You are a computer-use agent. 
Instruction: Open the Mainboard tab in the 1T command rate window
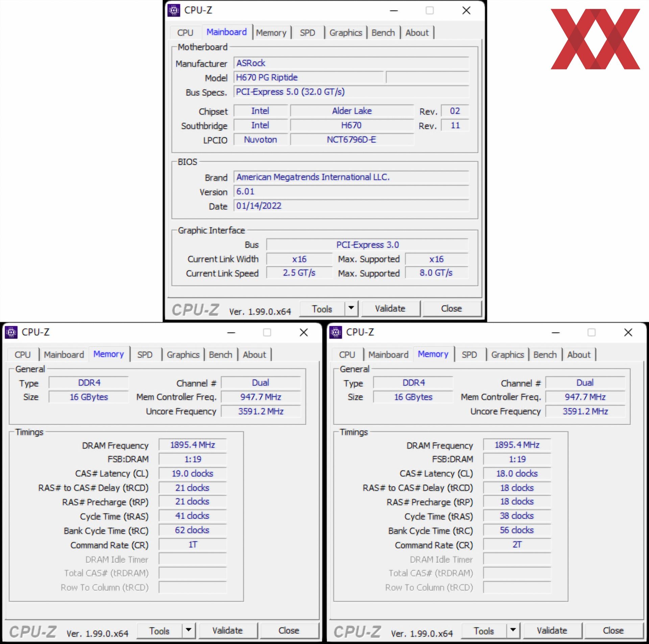click(64, 355)
